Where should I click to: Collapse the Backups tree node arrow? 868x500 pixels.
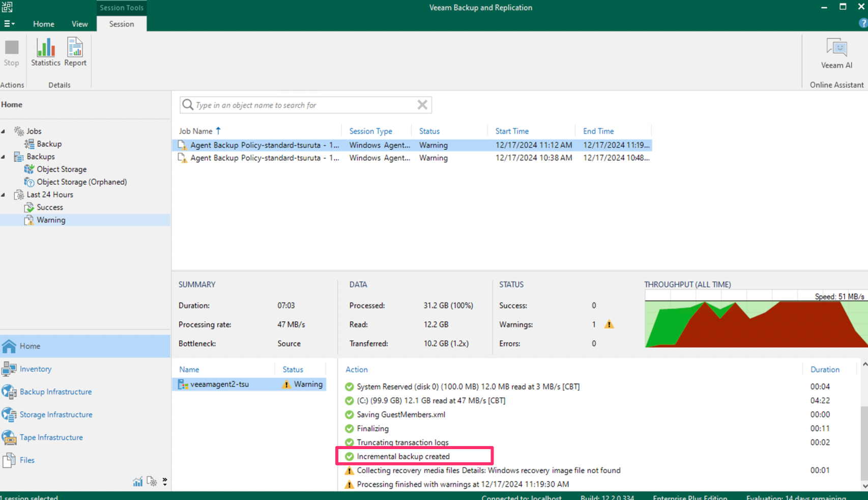pyautogui.click(x=4, y=157)
